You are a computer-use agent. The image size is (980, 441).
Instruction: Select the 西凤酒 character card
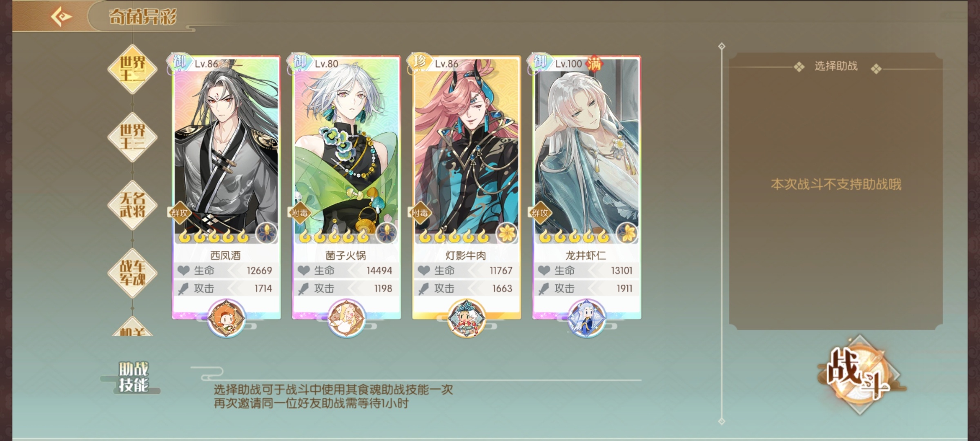tap(226, 187)
